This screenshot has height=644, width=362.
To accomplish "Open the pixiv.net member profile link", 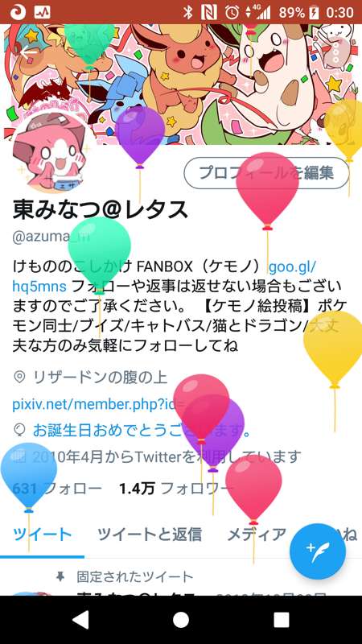I will 98,404.
